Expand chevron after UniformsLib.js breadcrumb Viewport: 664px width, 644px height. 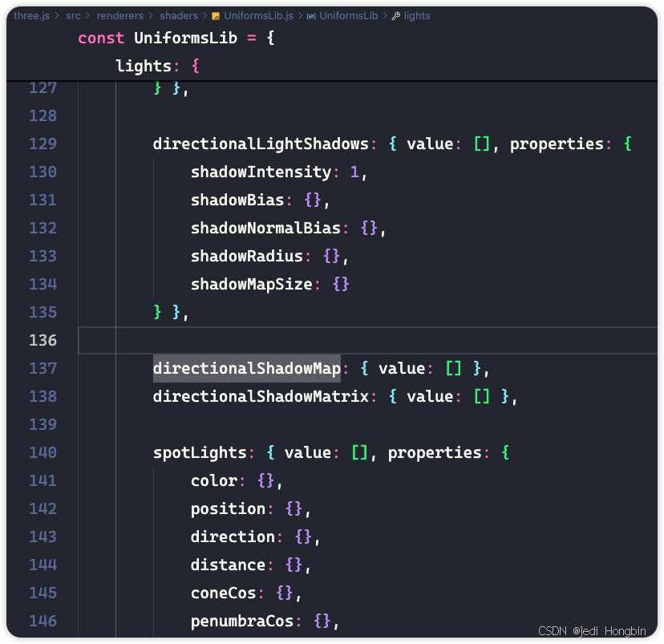300,16
